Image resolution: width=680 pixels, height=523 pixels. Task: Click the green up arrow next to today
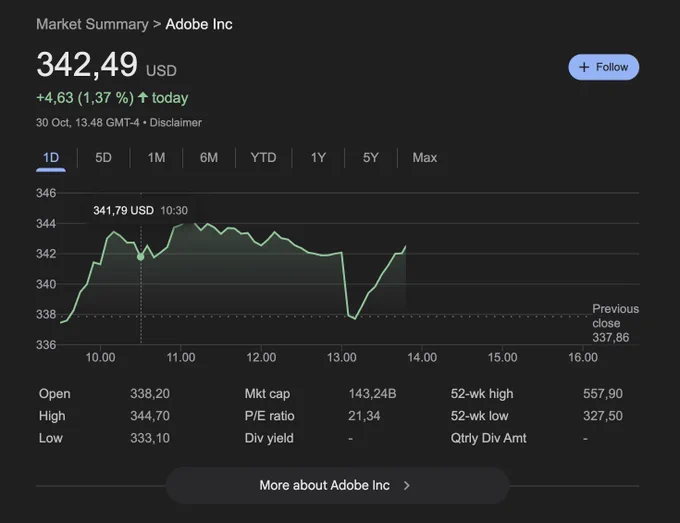point(143,97)
